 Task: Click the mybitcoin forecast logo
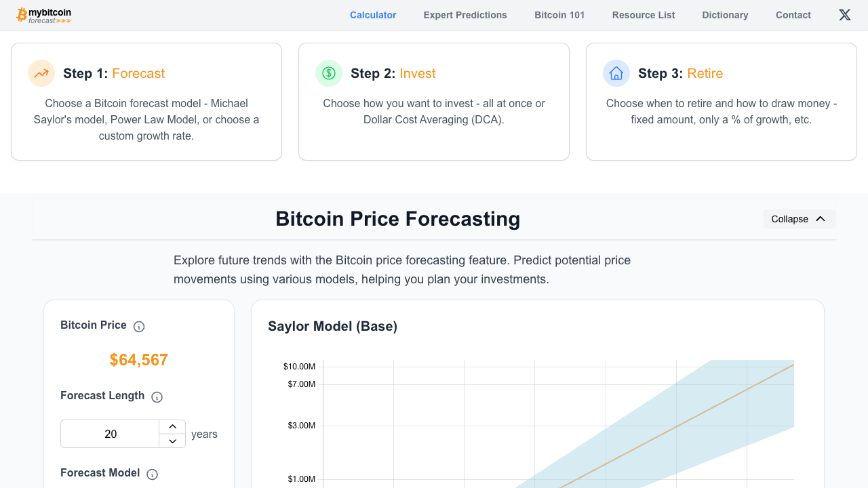(x=43, y=14)
